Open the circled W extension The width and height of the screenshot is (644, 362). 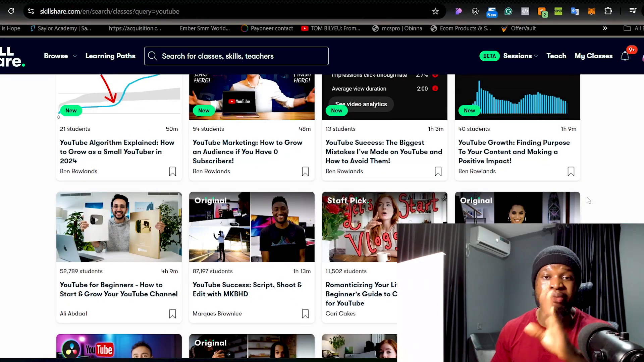tap(475, 11)
